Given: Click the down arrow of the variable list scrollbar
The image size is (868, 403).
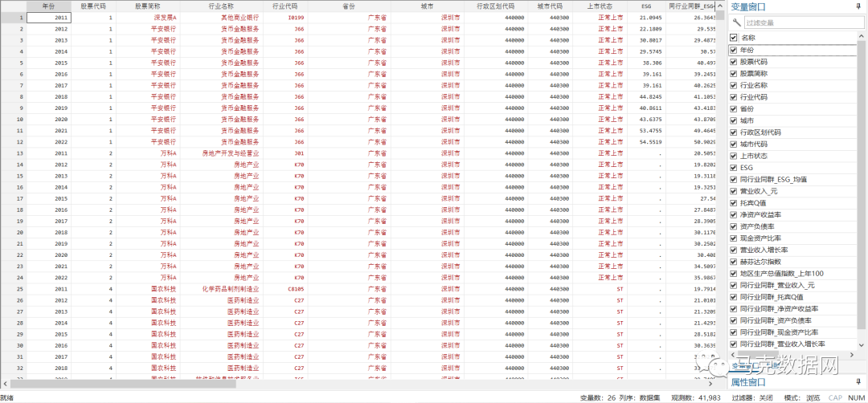Looking at the screenshot, I should pyautogui.click(x=862, y=344).
